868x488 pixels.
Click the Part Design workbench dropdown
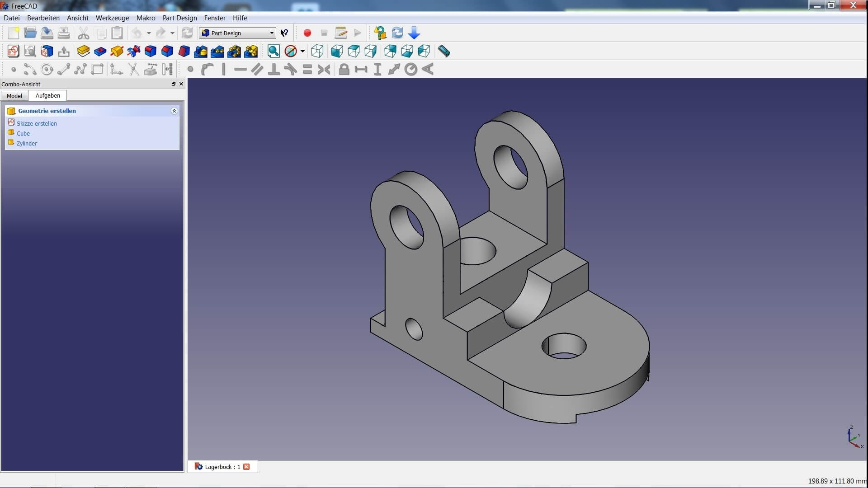coord(236,33)
